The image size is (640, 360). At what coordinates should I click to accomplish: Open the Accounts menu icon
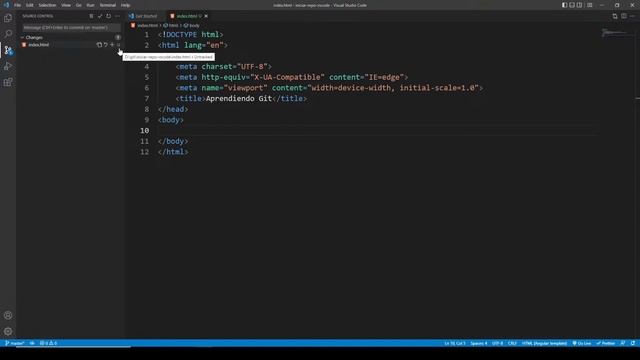coord(8,315)
